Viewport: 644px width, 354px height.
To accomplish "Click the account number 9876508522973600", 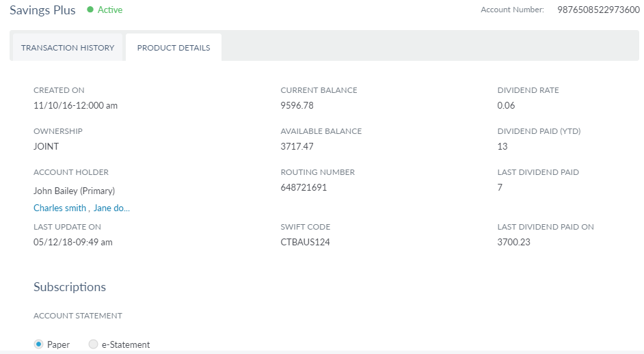I will point(598,10).
